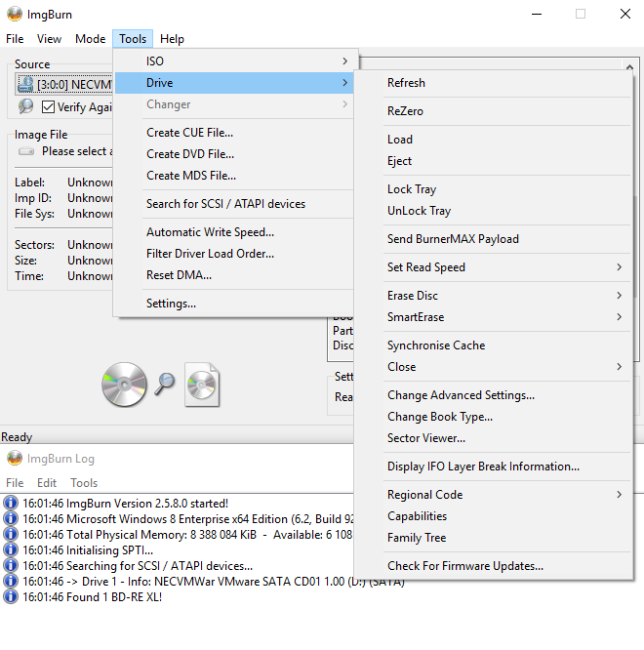644x650 pixels.
Task: Click info icon beside Total Physical Memory entry
Action: click(x=11, y=534)
